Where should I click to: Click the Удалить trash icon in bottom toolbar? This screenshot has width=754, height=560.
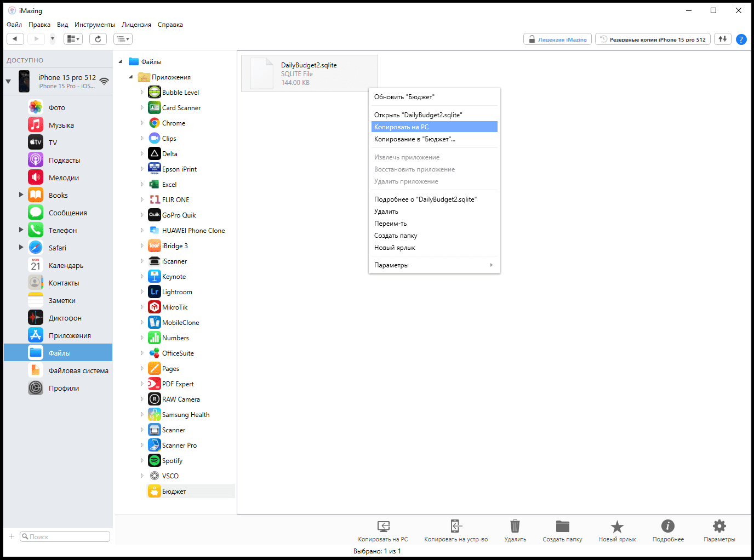tap(515, 530)
